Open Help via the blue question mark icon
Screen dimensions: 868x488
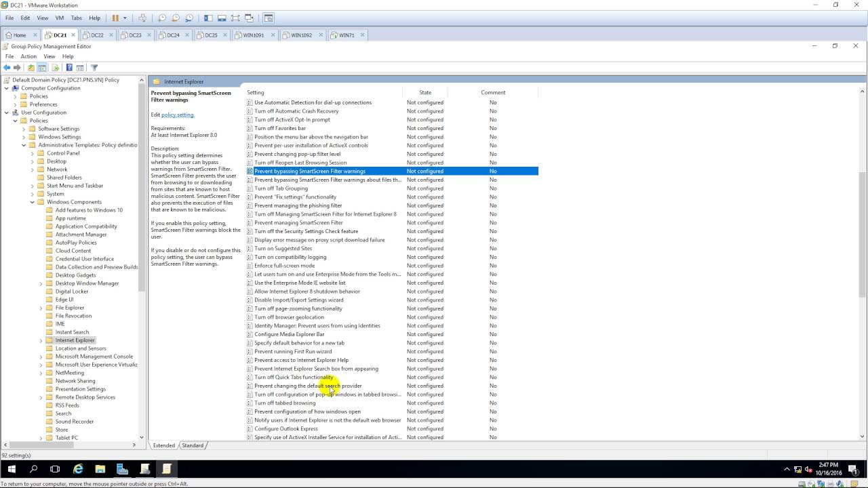coord(69,68)
